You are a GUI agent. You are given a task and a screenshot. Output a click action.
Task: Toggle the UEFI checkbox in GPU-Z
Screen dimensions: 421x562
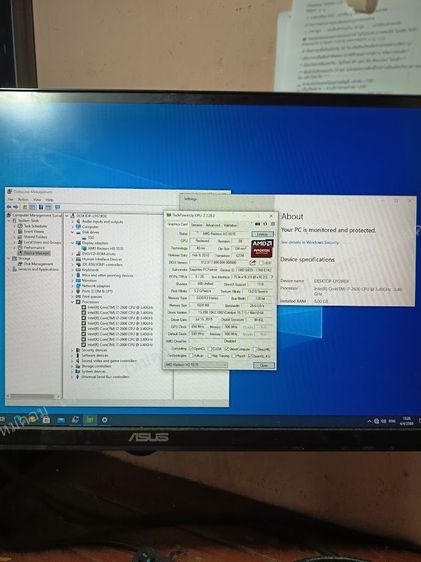pyautogui.click(x=261, y=263)
